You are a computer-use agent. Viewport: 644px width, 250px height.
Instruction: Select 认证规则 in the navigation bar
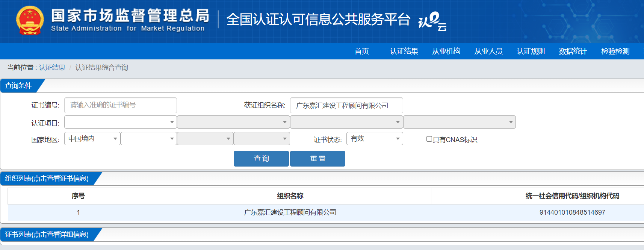(531, 51)
